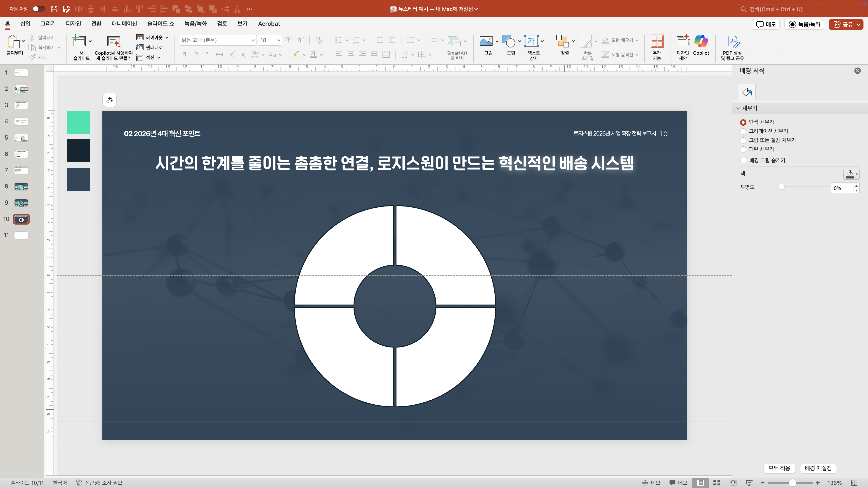Image resolution: width=868 pixels, height=488 pixels.
Task: Click the SmartArt로 변환 icon
Action: click(x=454, y=42)
